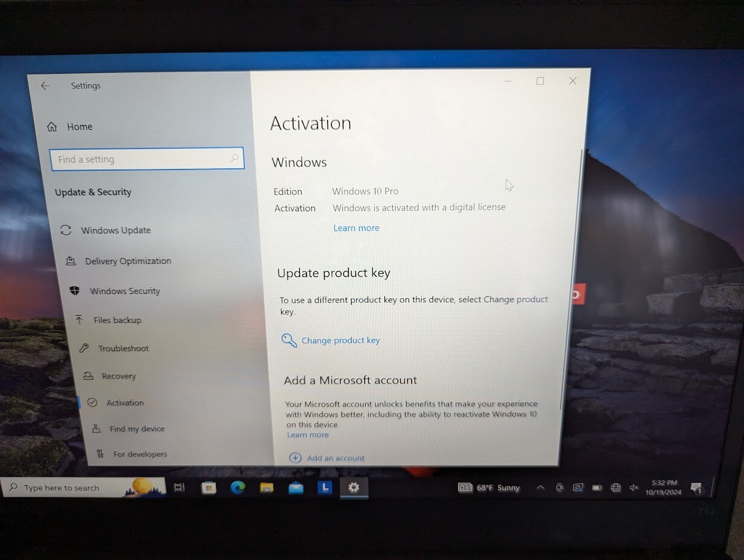Viewport: 744px width, 560px height.
Task: Open the clock showing 5:32 PM
Action: click(x=664, y=488)
